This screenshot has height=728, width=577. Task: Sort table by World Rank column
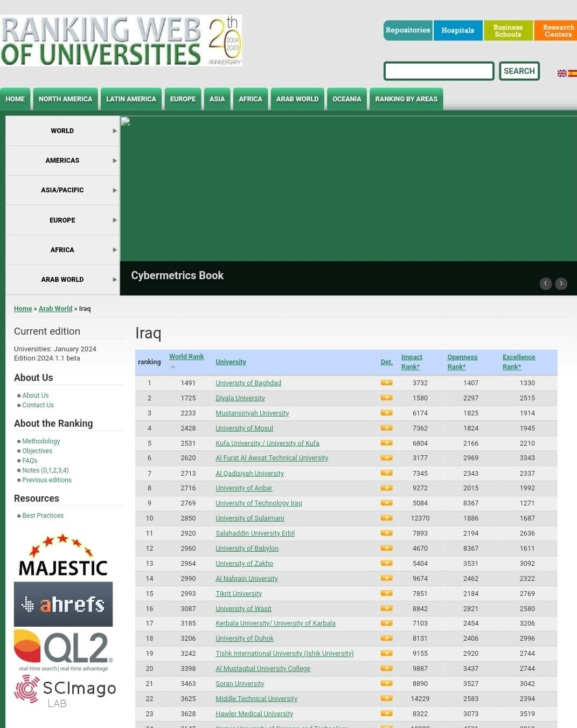(186, 357)
